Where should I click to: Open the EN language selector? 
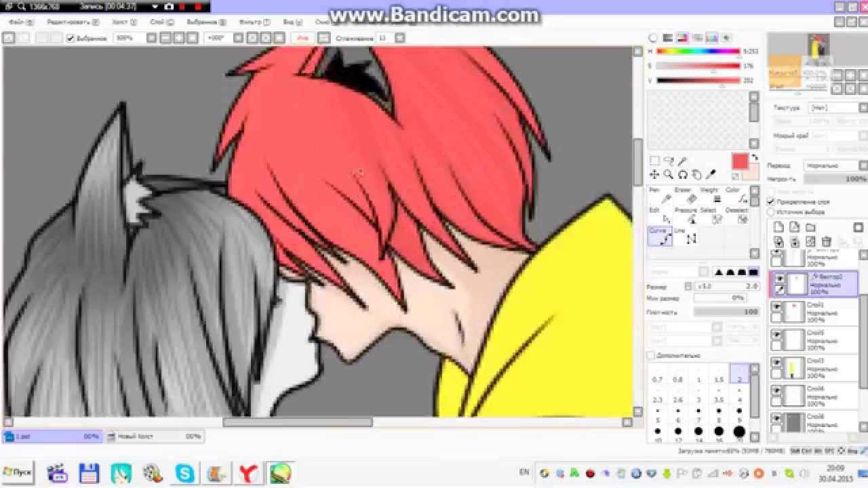click(x=524, y=472)
